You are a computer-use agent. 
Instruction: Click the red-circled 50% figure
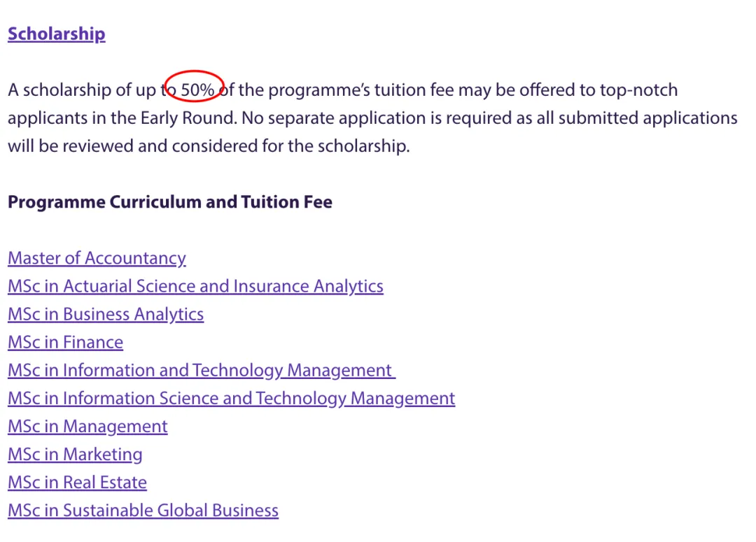tap(197, 90)
